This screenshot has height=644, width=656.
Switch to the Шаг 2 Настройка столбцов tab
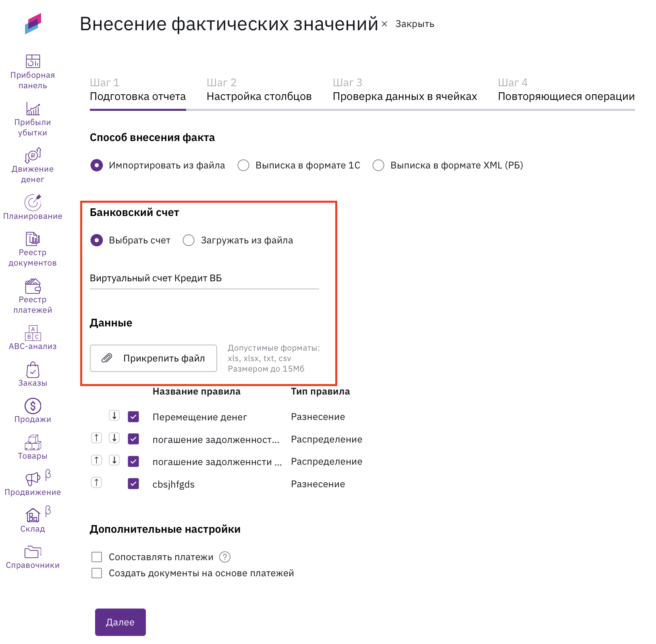point(259,90)
